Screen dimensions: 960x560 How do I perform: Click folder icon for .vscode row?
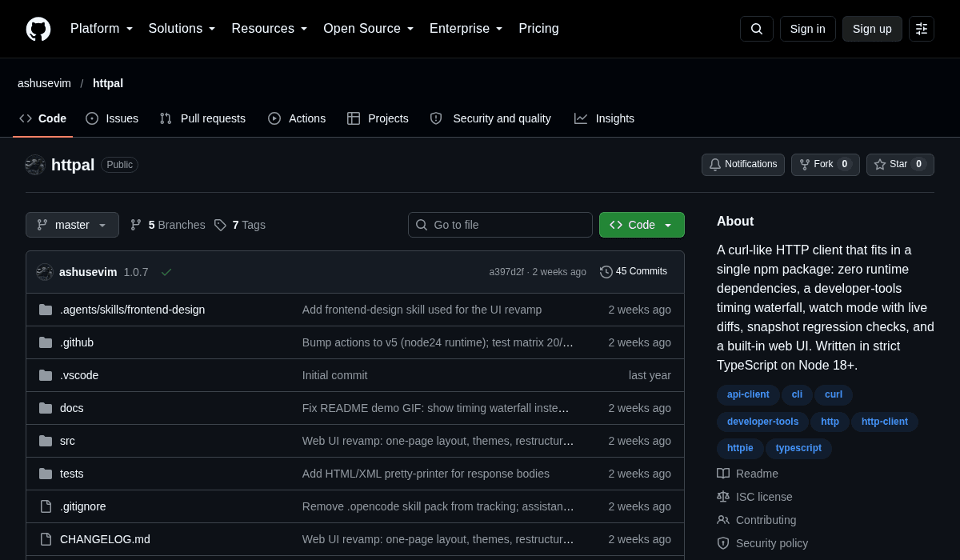[46, 375]
